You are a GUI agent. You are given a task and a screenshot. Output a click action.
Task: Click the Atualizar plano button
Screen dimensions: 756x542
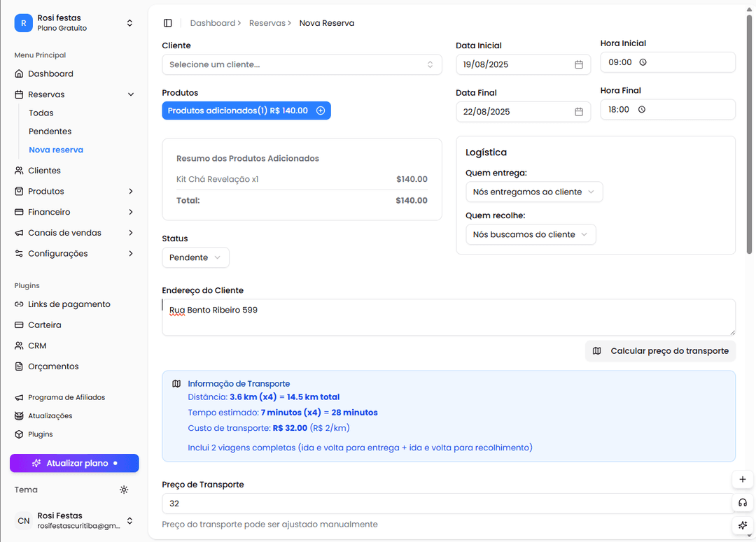[74, 463]
